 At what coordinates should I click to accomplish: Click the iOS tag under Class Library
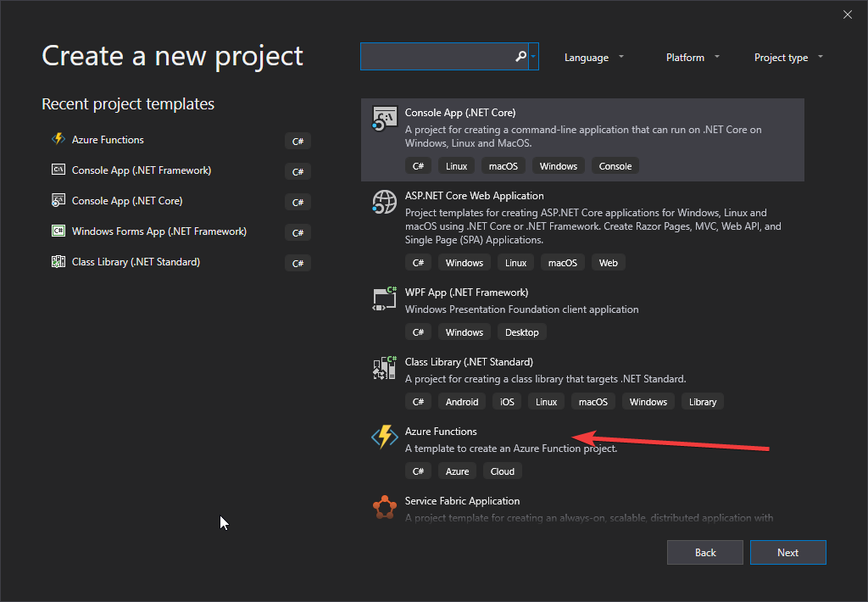[x=507, y=402]
